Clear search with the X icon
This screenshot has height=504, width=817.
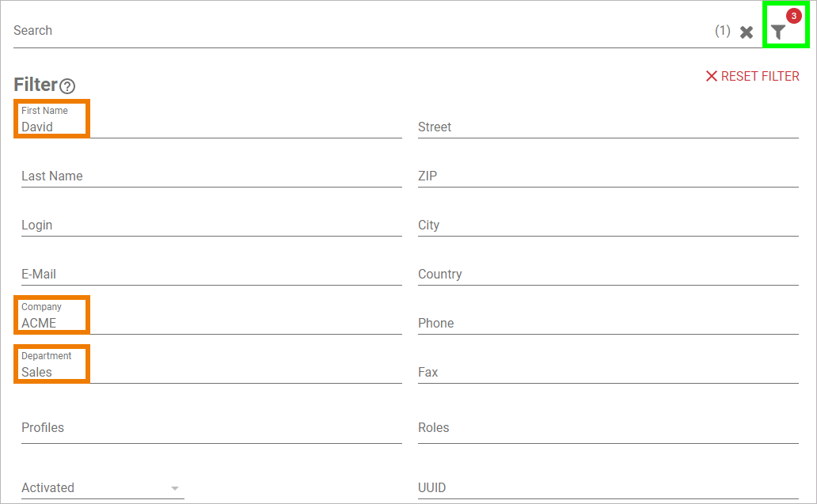747,32
